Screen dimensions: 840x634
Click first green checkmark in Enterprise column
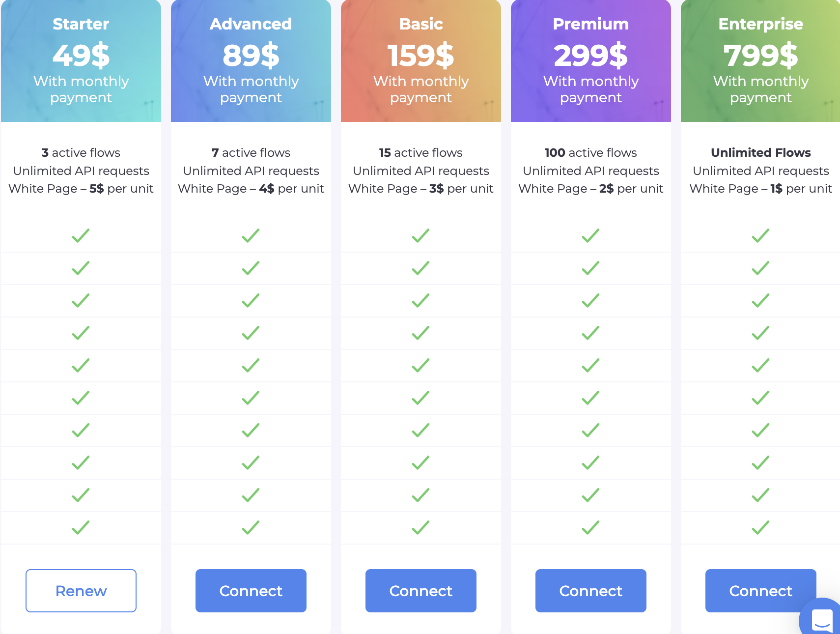[760, 235]
